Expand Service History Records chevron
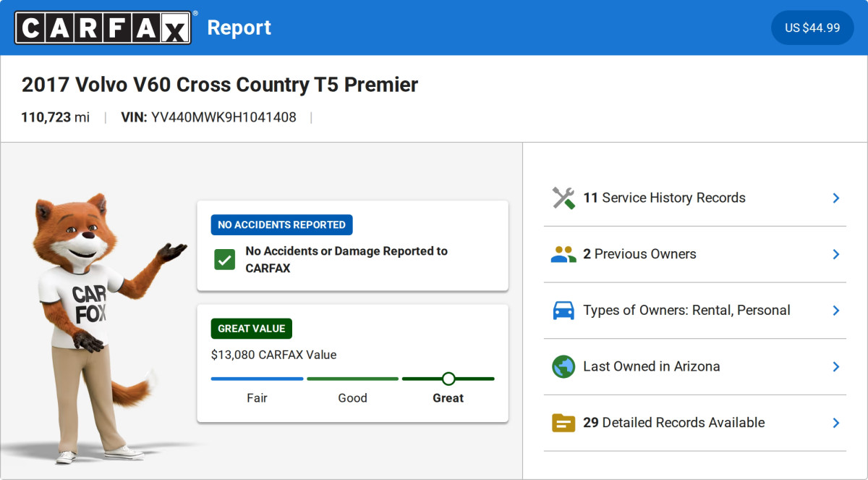The height and width of the screenshot is (480, 868). [836, 198]
